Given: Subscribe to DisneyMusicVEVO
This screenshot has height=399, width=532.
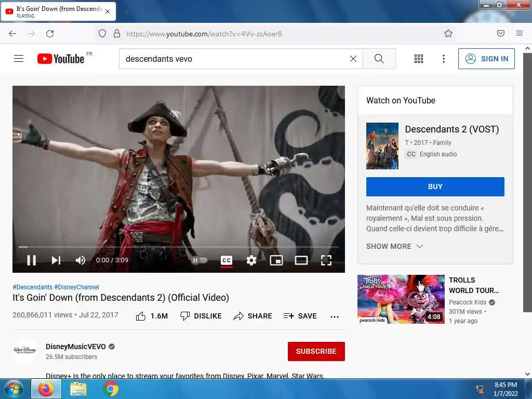Looking at the screenshot, I should point(316,351).
